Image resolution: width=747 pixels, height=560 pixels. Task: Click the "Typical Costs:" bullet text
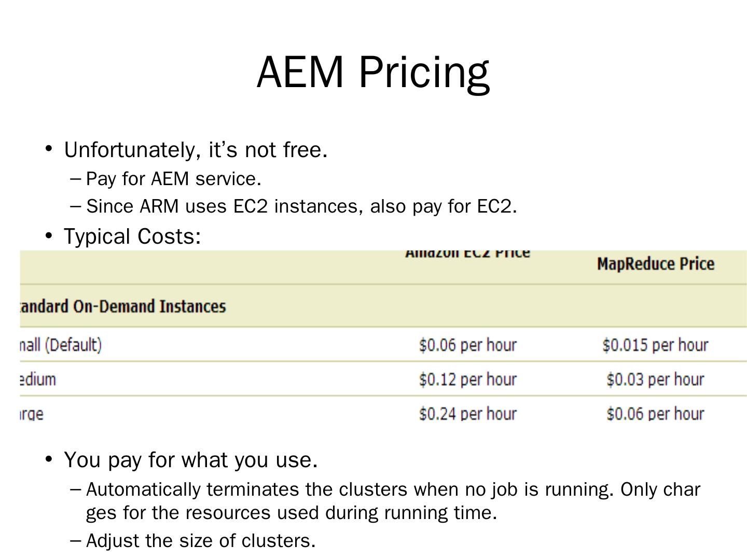(x=132, y=236)
